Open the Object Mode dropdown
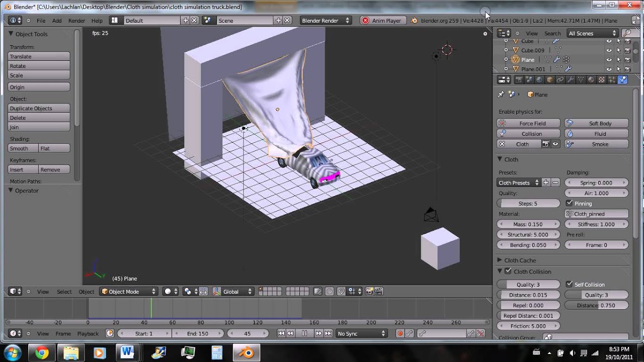 click(x=128, y=291)
